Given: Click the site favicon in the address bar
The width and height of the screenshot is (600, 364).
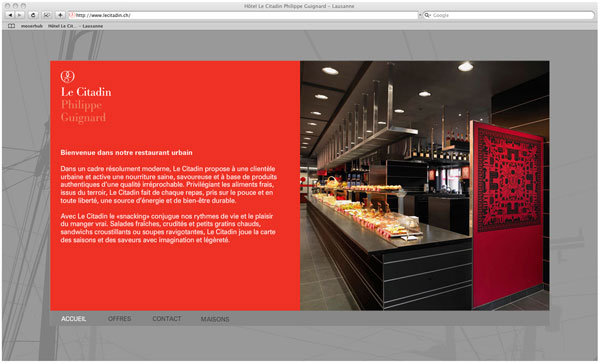Looking at the screenshot, I should click(x=72, y=15).
